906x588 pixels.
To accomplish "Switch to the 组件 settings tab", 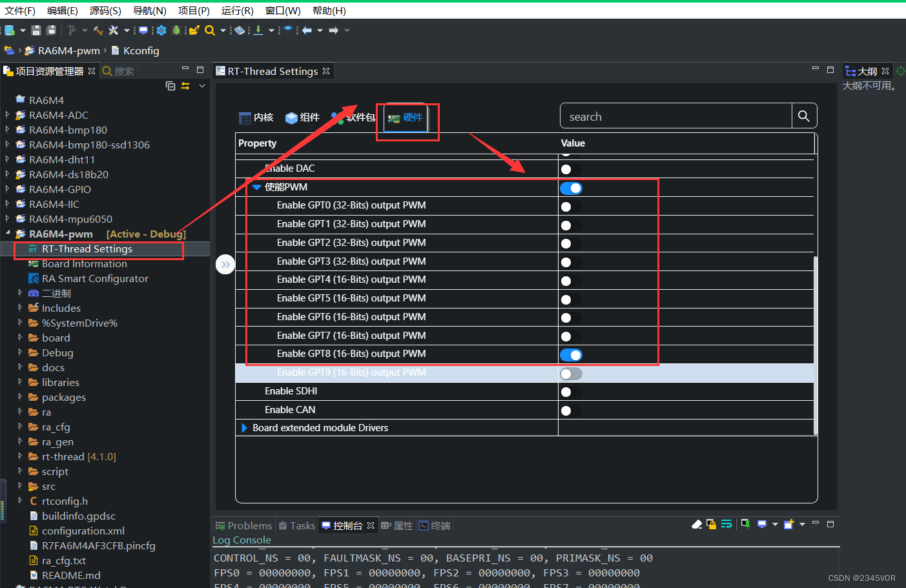I will [302, 117].
